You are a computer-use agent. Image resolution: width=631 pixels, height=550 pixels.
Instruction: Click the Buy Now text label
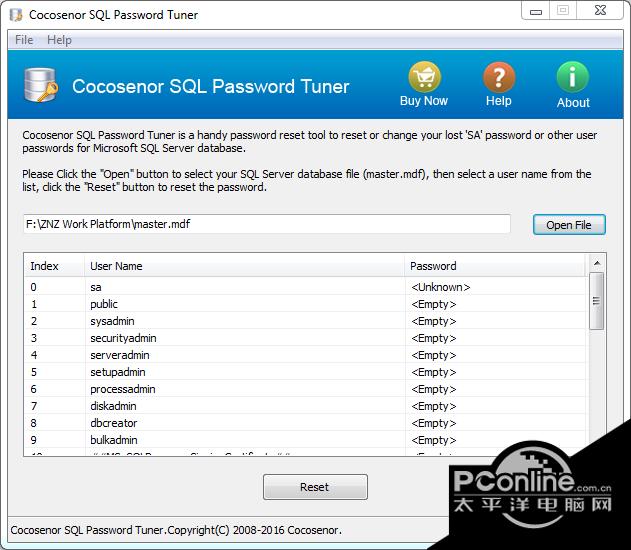point(424,101)
